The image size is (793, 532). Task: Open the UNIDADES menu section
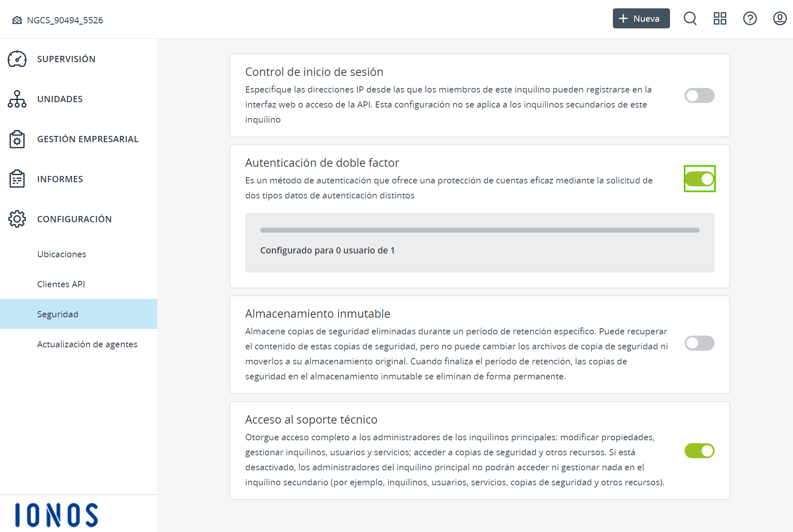pos(78,99)
